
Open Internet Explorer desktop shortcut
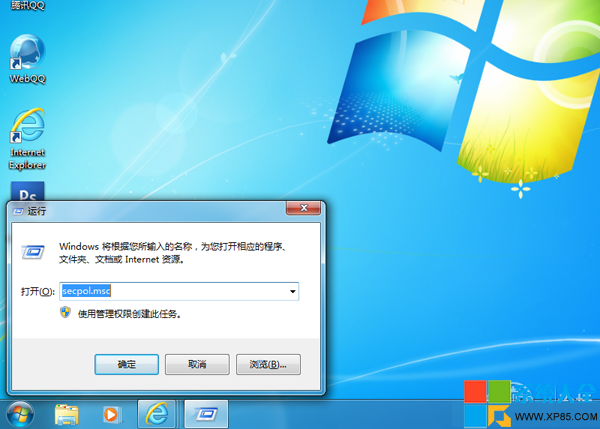(28, 139)
